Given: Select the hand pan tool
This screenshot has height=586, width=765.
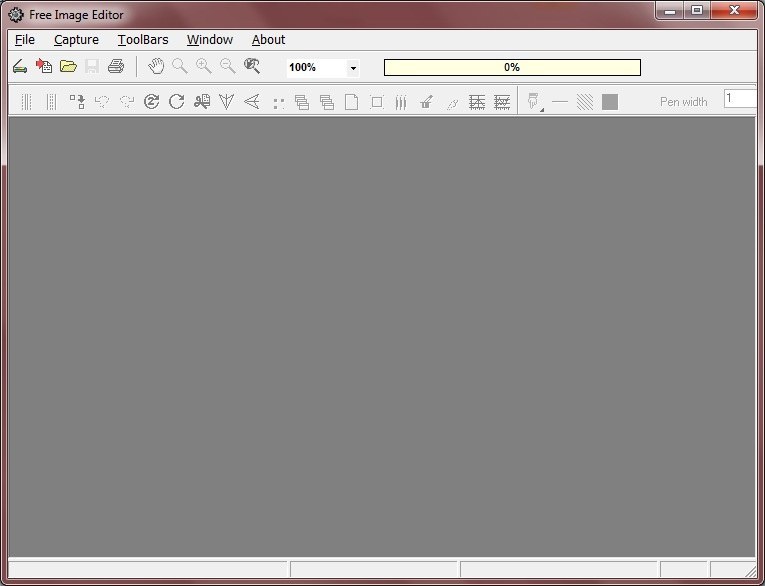Looking at the screenshot, I should [156, 66].
